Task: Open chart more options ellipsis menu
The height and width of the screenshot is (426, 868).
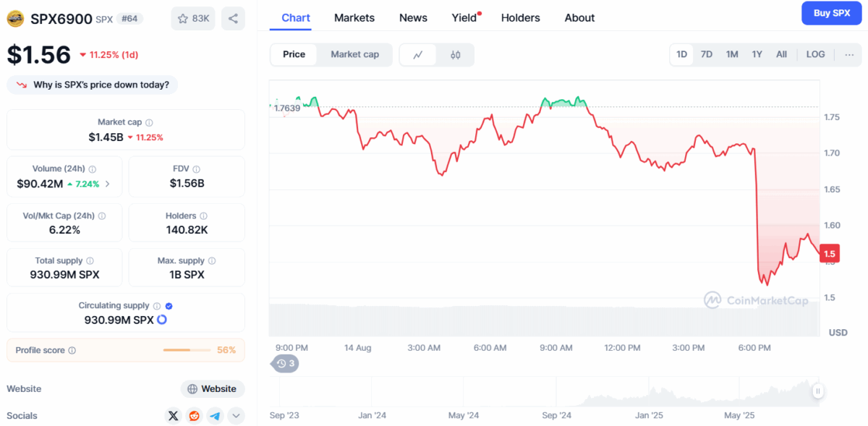Action: (849, 55)
